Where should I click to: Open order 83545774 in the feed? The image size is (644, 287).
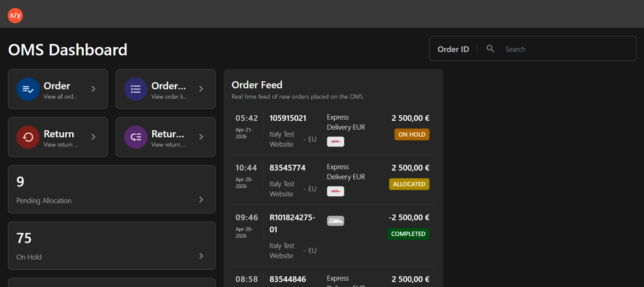(x=287, y=168)
